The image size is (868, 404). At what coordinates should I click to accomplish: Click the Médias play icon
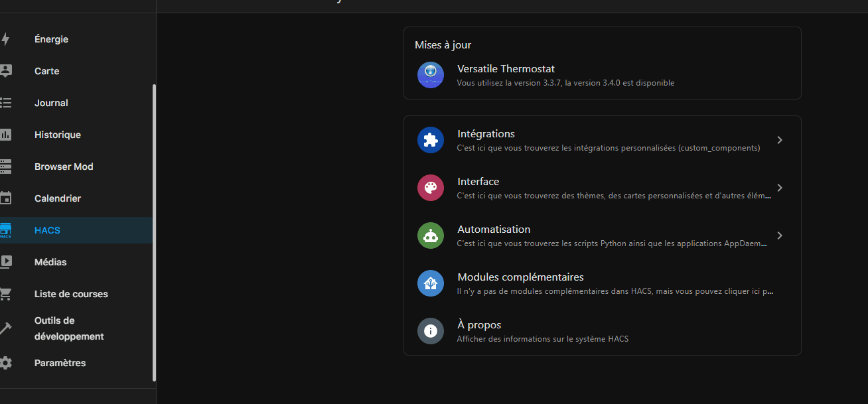click(5, 262)
